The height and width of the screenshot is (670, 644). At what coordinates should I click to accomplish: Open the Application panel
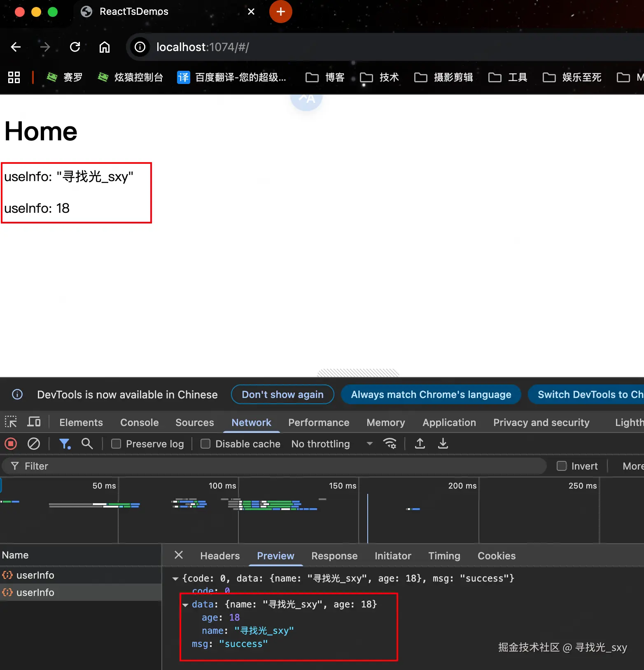coord(449,422)
